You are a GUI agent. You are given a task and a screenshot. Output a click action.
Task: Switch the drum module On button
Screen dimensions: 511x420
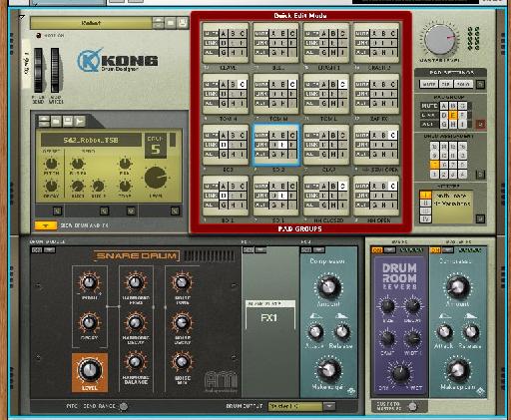click(x=36, y=249)
